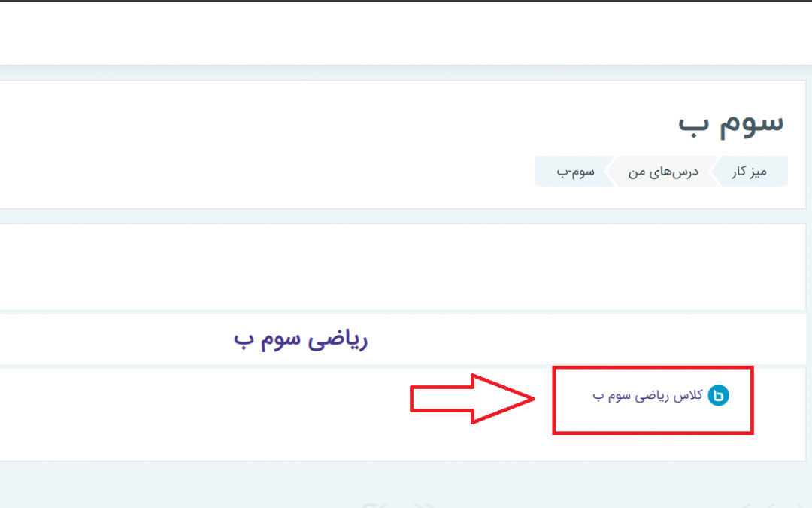Go to میز کار in breadcrumb
812x508 pixels.
pos(750,172)
